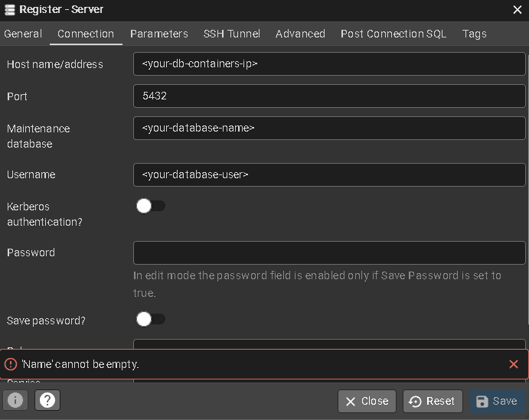529x420 pixels.
Task: Click the Save button
Action: pos(497,401)
